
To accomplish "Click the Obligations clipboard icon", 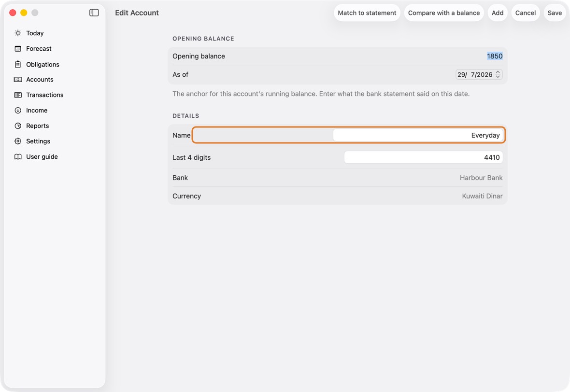I will [x=18, y=64].
